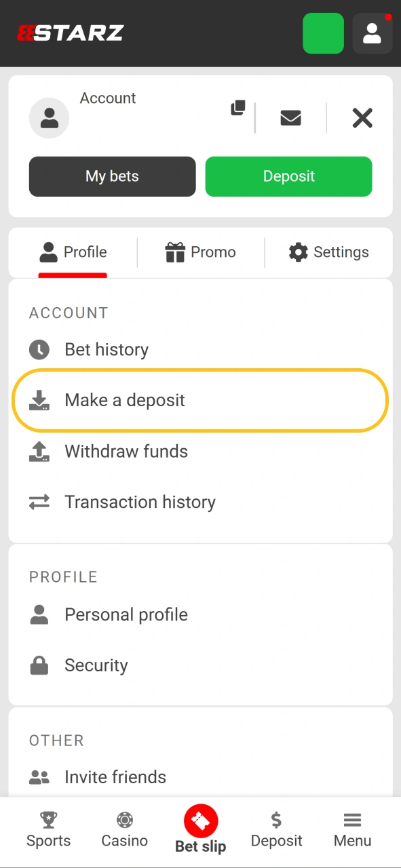Select the Invite friends people icon
This screenshot has width=401, height=868.
(x=39, y=776)
